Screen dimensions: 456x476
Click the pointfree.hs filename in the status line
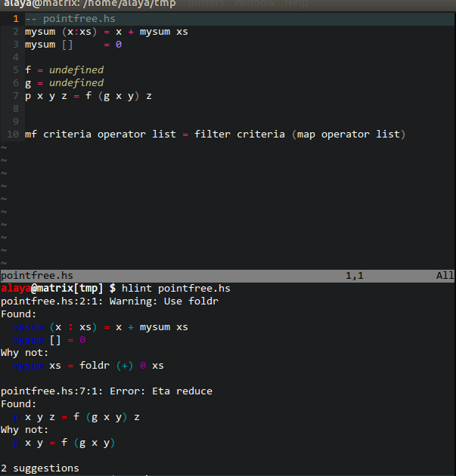36,276
